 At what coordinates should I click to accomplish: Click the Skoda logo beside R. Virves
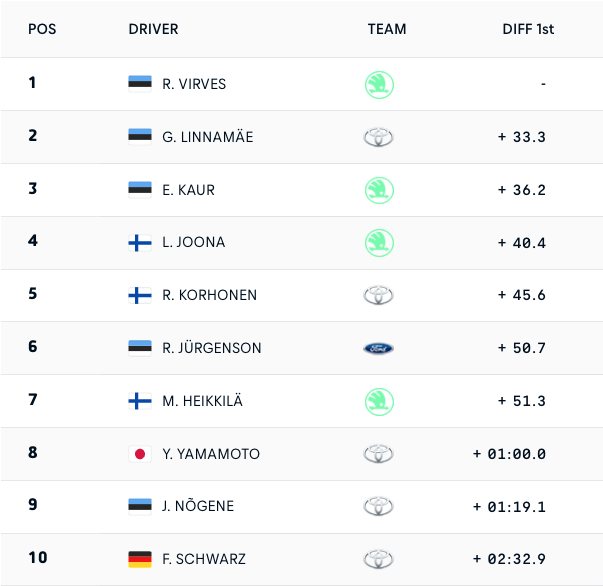pos(379,84)
